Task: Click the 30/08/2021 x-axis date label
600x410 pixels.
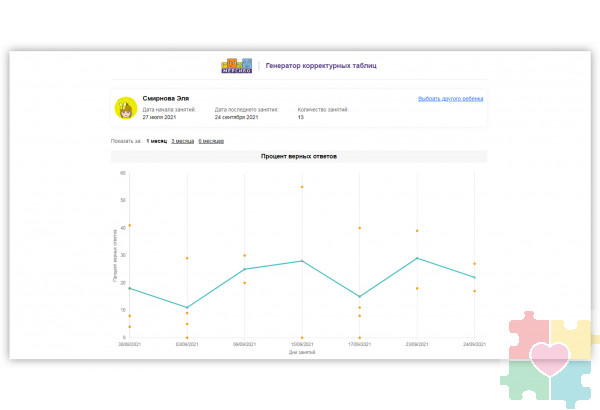Action: [129, 346]
